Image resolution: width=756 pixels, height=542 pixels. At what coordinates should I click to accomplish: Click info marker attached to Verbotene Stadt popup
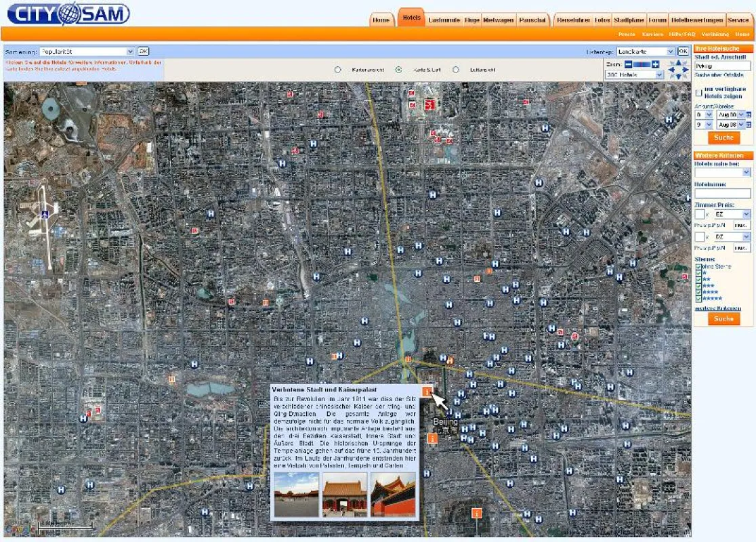427,392
